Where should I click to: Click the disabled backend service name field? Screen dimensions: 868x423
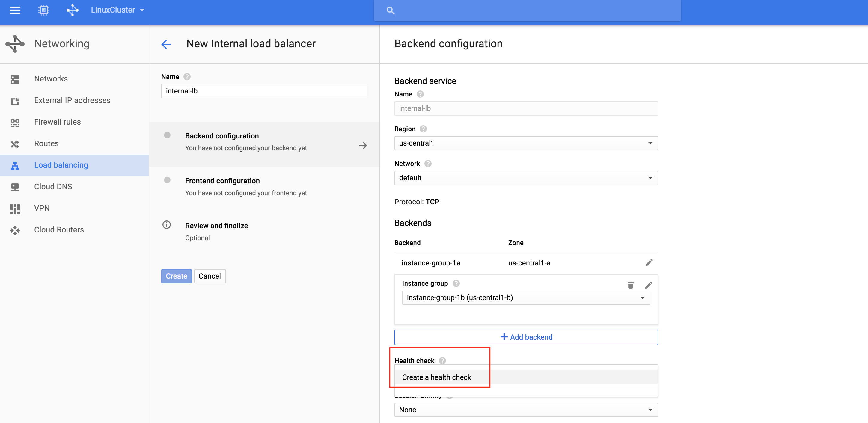click(526, 108)
